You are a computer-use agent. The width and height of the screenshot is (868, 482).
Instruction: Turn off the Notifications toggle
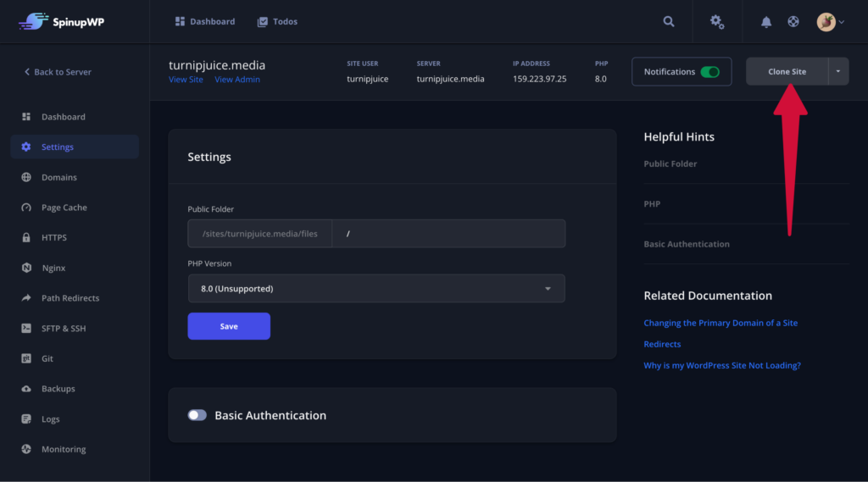click(x=709, y=72)
